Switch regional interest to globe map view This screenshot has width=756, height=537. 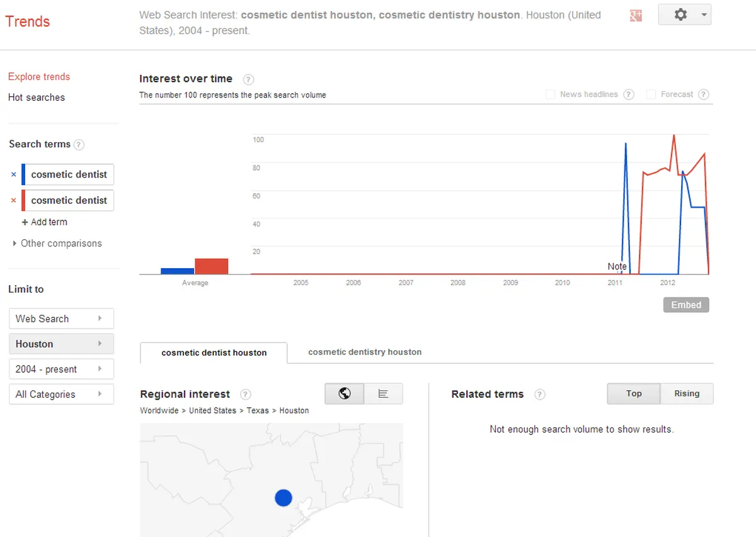pos(345,393)
